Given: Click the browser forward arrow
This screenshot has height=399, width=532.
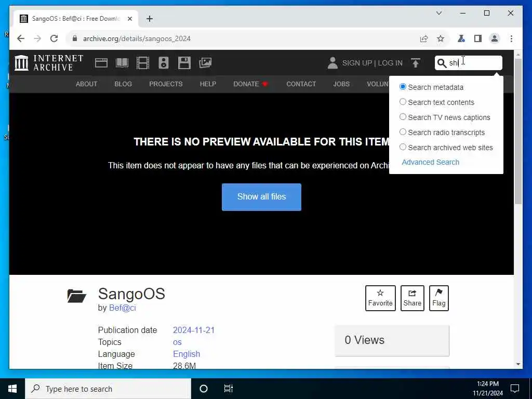Looking at the screenshot, I should point(37,38).
